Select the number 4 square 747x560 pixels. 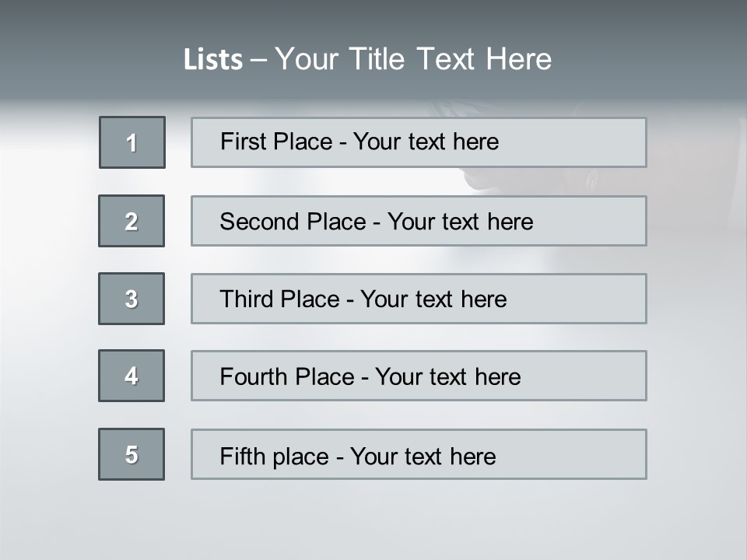point(132,376)
